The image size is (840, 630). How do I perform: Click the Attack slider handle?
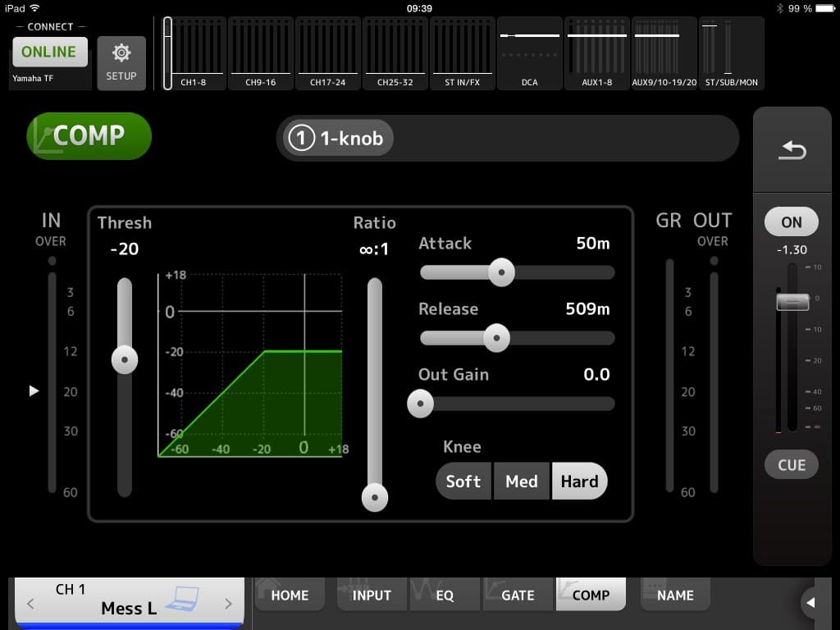click(500, 272)
